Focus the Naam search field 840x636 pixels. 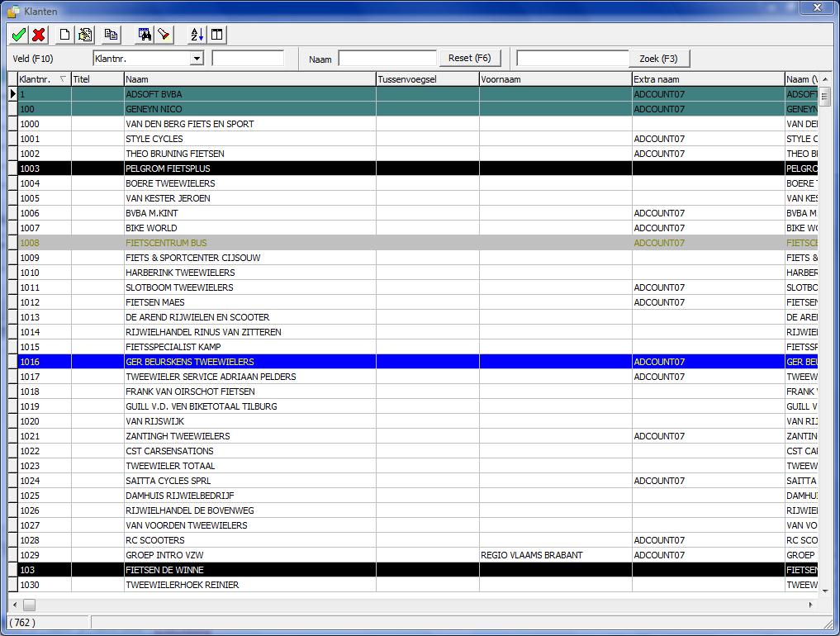[x=387, y=59]
